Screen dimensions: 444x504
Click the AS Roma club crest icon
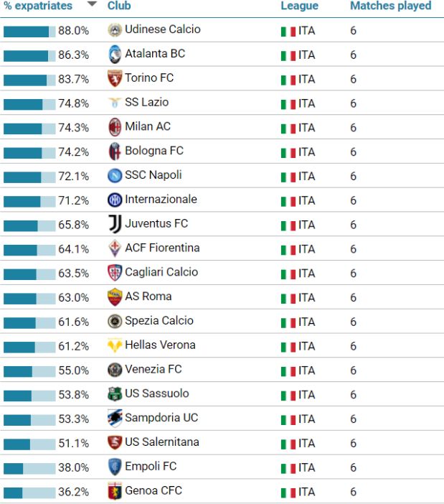115,297
